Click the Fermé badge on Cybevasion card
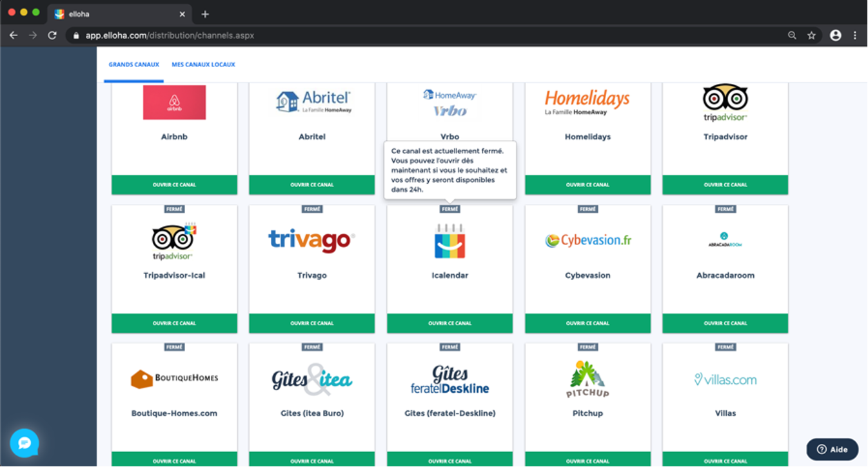 coord(587,209)
